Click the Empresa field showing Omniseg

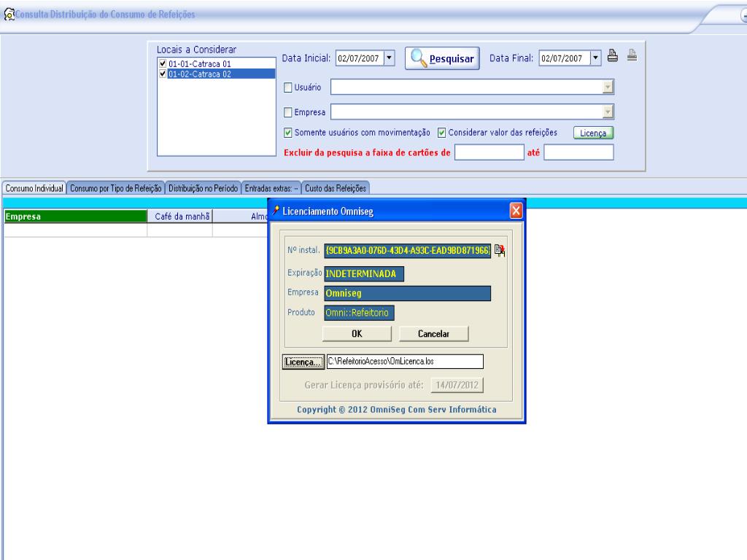(x=407, y=293)
